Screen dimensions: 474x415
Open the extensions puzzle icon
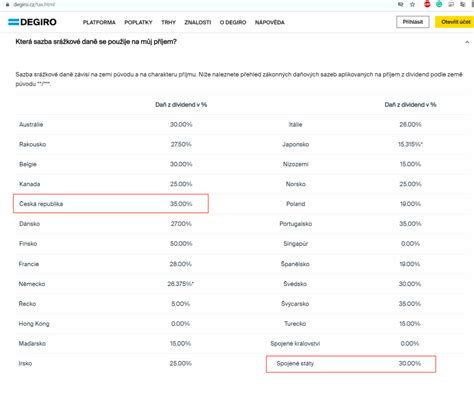click(x=463, y=4)
